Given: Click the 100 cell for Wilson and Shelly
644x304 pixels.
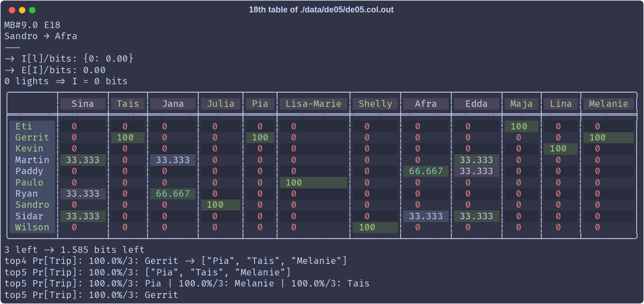Looking at the screenshot, I should click(x=375, y=227).
